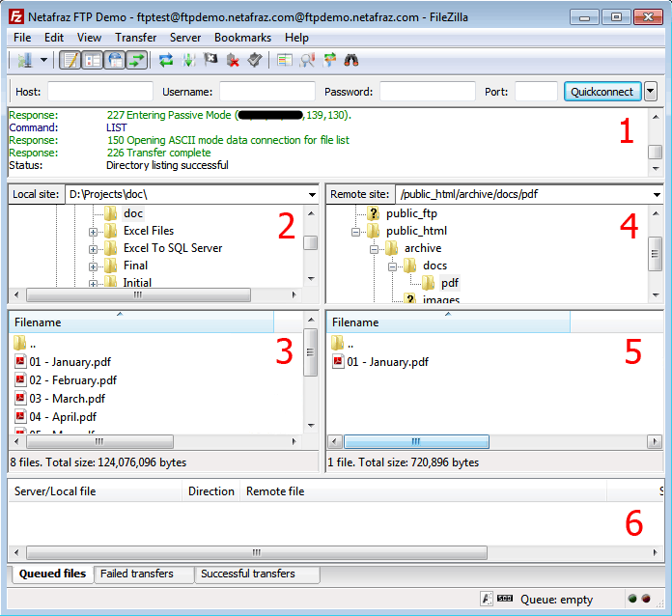Open the Server menu
The width and height of the screenshot is (672, 616).
coord(185,38)
